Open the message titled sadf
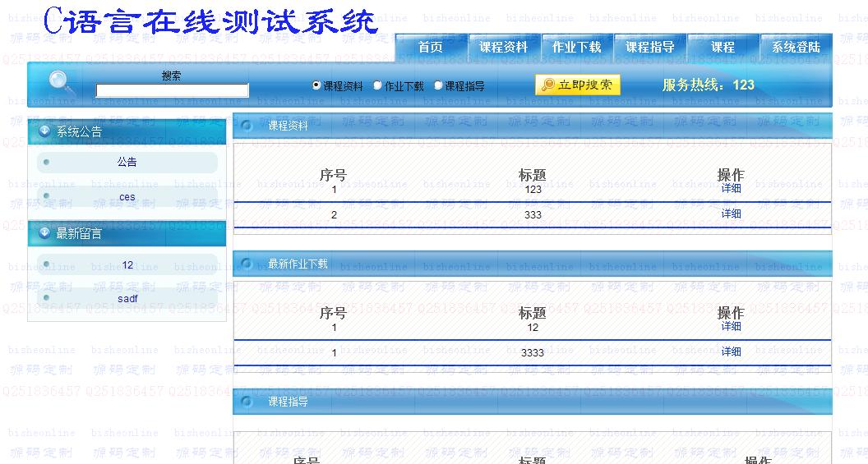 coord(127,299)
